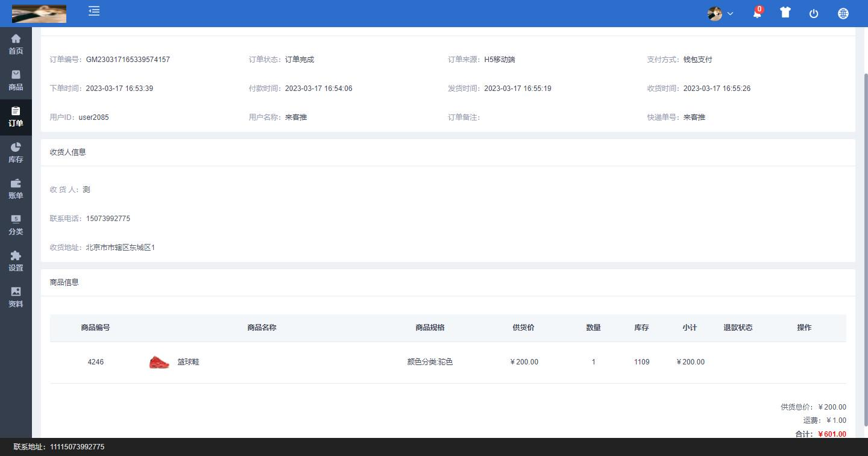Click payment time 2023-03-17 16:54:06
868x456 pixels.
click(319, 89)
